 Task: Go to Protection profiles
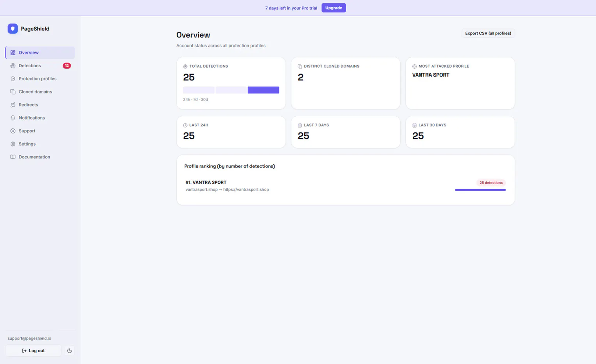coord(40,79)
